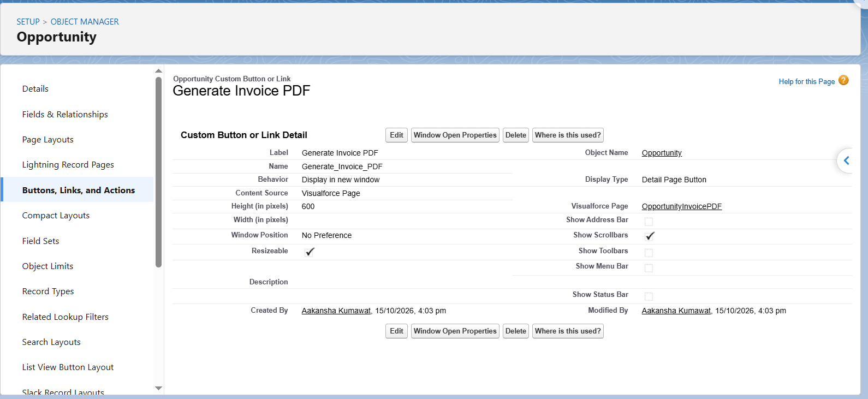Open Created By Aakansha Kumawat link
The height and width of the screenshot is (399, 868).
(x=336, y=311)
